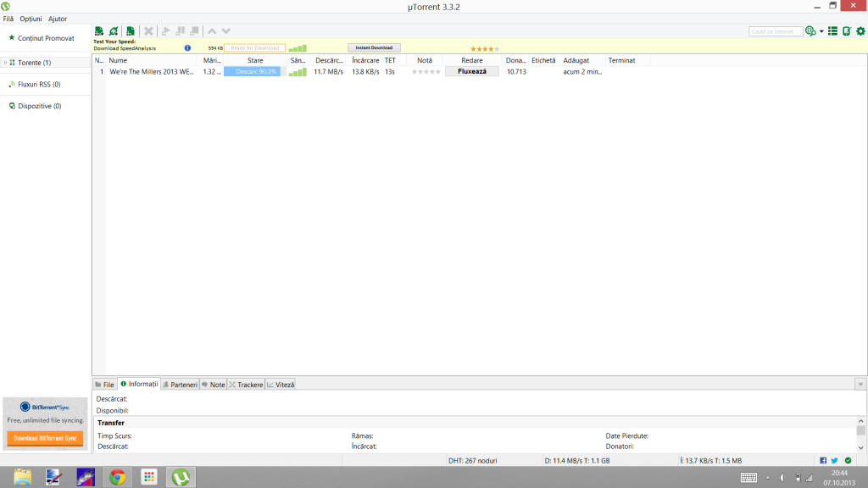
Task: Click the remote devices toolbar icon
Action: coord(847,31)
